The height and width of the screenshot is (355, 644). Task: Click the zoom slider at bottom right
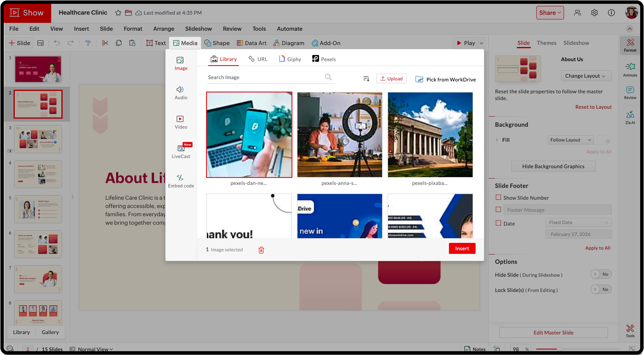point(559,349)
